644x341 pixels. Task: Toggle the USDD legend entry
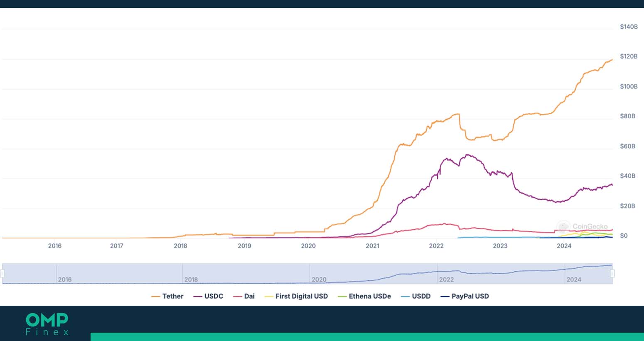(x=415, y=296)
